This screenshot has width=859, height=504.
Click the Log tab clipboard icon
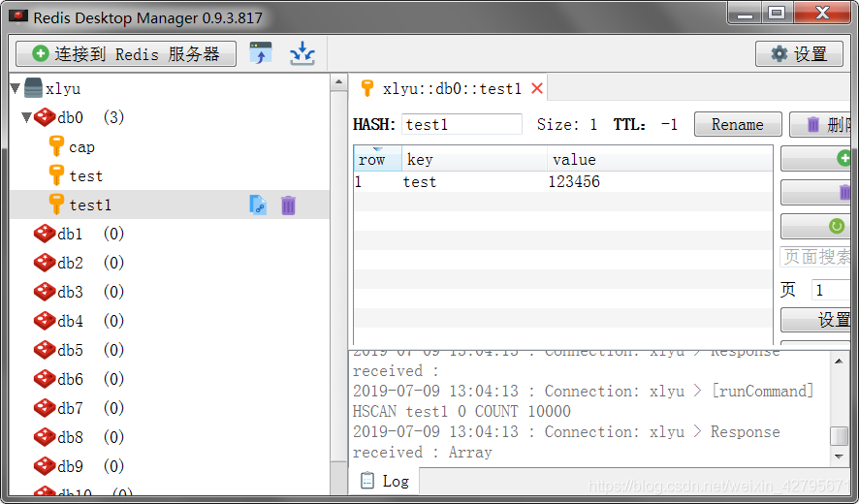367,481
